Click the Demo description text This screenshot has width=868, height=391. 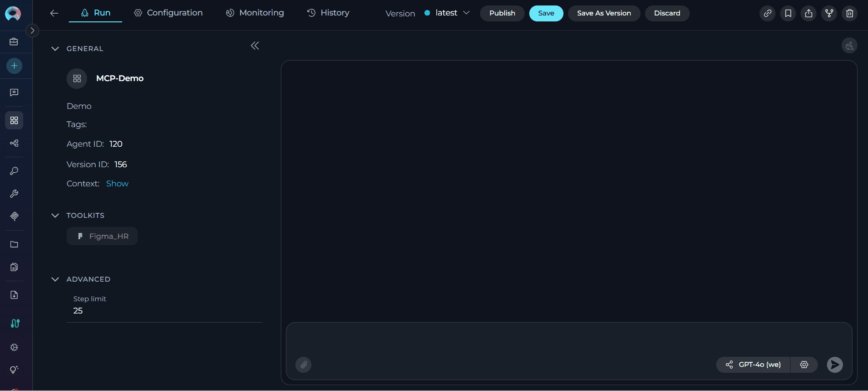(79, 106)
